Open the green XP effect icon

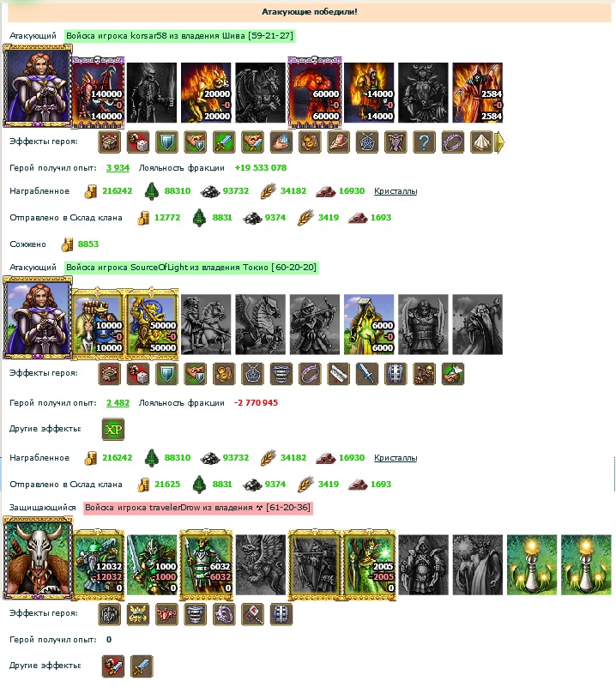(x=113, y=429)
